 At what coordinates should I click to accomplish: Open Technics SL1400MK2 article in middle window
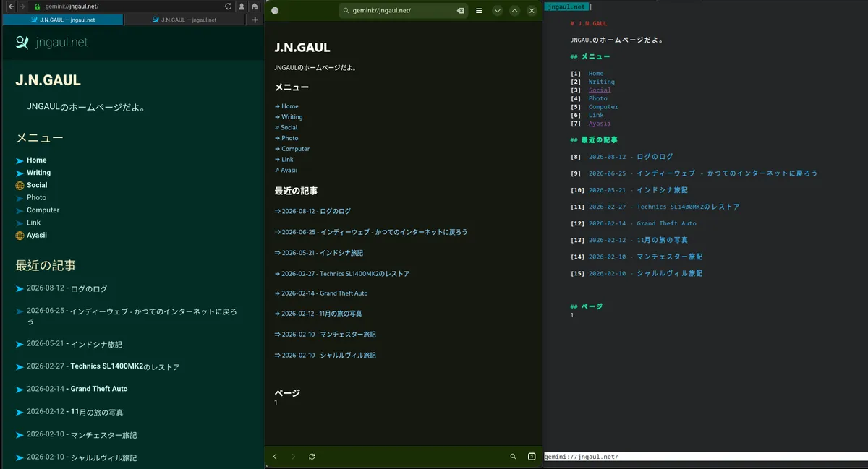(x=342, y=274)
